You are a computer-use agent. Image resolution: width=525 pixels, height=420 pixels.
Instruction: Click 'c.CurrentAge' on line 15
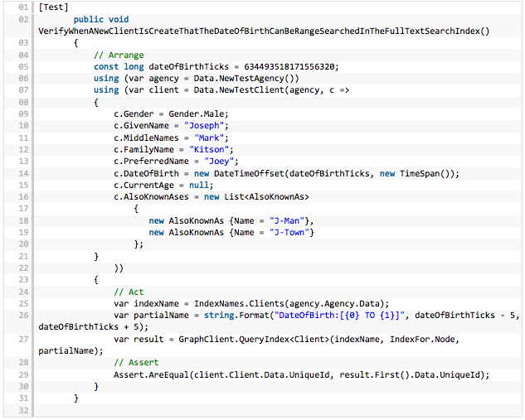143,185
